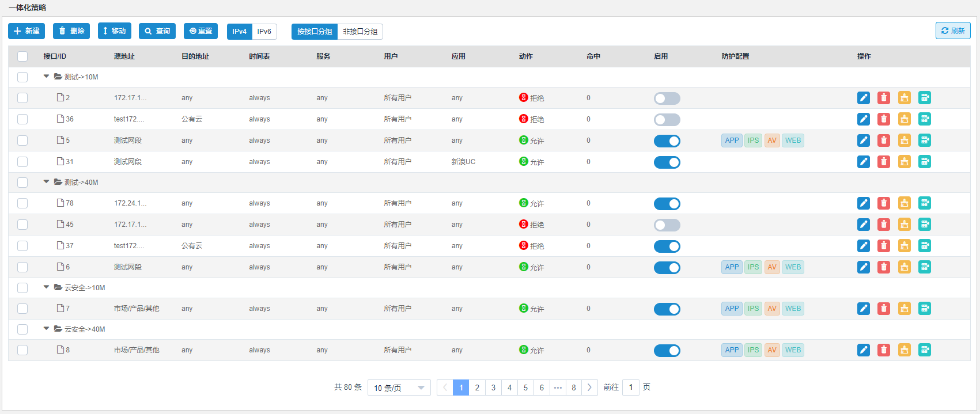The width and height of the screenshot is (980, 414).
Task: Edit policy 78 using its pencil icon
Action: point(863,203)
